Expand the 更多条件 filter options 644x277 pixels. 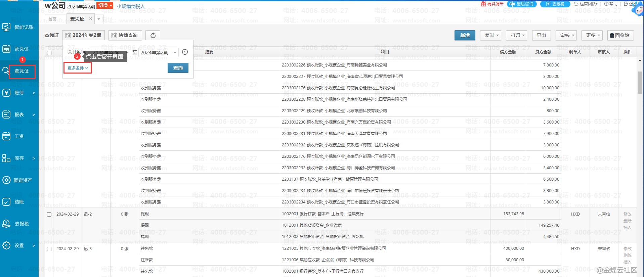tap(78, 68)
